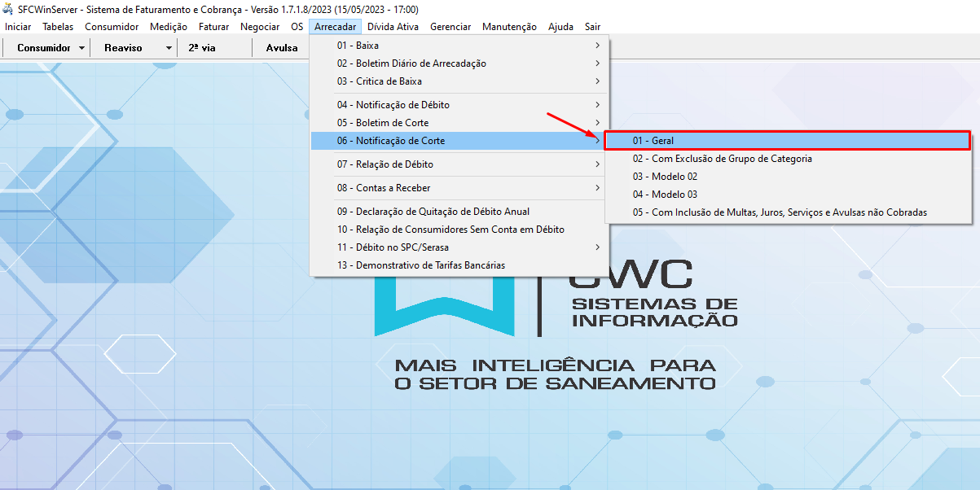Expand the '01 - Baixa' submenu arrow
This screenshot has height=490, width=980.
point(597,46)
